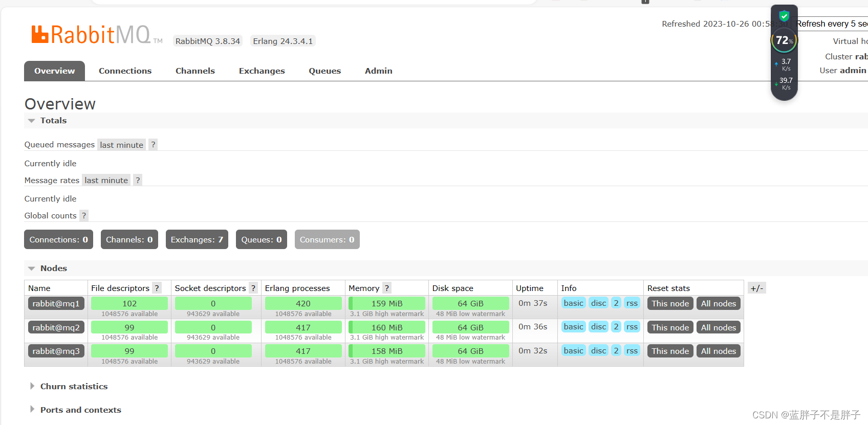The width and height of the screenshot is (868, 425).
Task: Reset stats This node for rabbit@mq1
Action: [x=670, y=304]
